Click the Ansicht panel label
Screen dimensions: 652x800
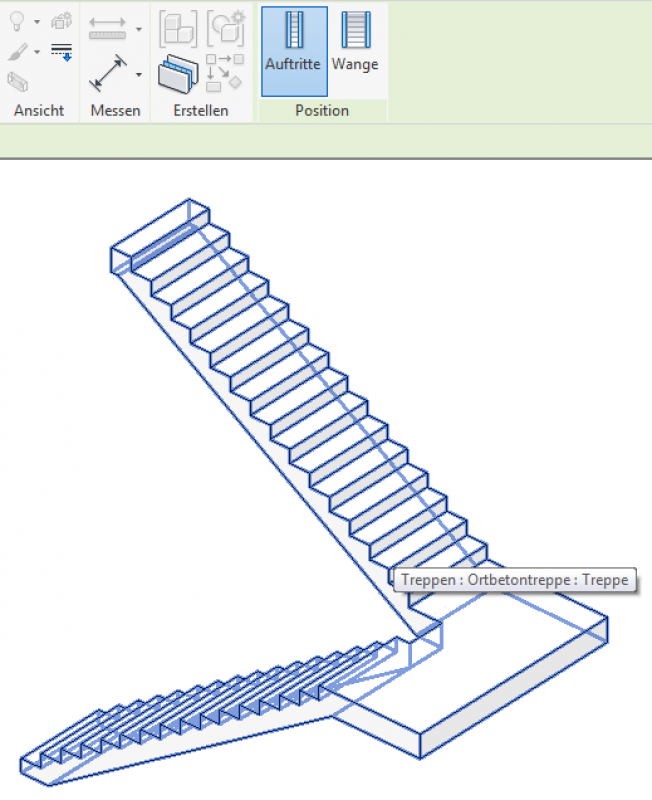click(x=39, y=111)
